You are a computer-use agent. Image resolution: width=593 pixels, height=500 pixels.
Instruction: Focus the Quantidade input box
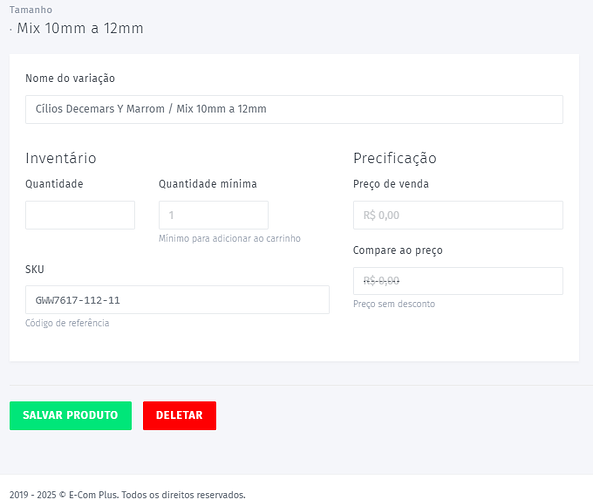(80, 215)
